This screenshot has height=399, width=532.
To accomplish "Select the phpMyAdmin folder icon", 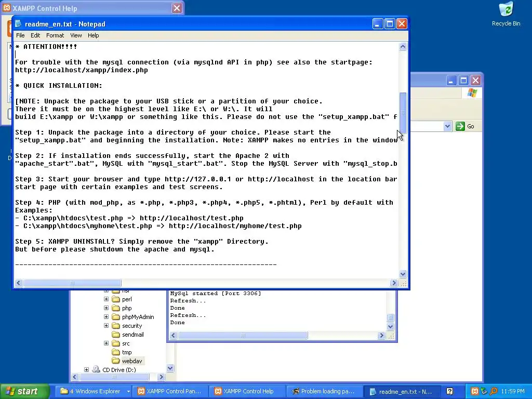I will tap(116, 317).
